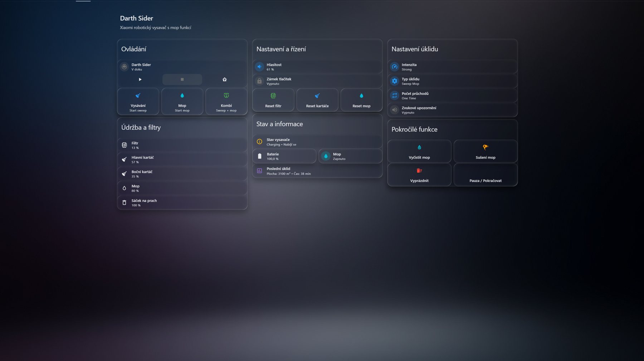644x361 pixels.
Task: Click the Pauza / Pokračovat button
Action: click(x=486, y=175)
